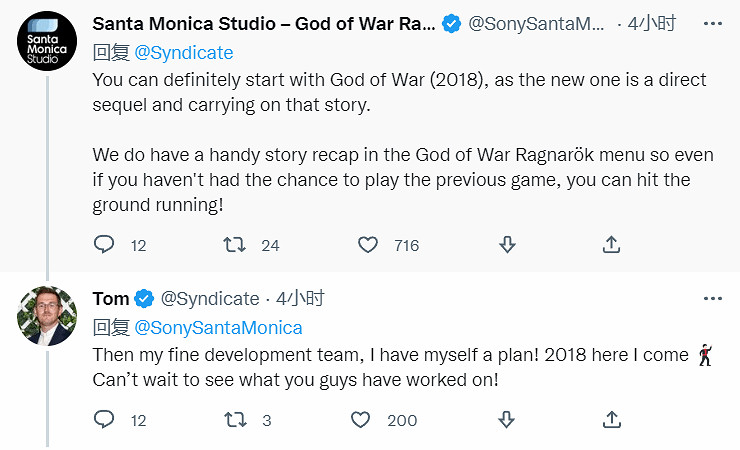
Task: Open Santa Monica Studio profile avatar
Action: 46,45
